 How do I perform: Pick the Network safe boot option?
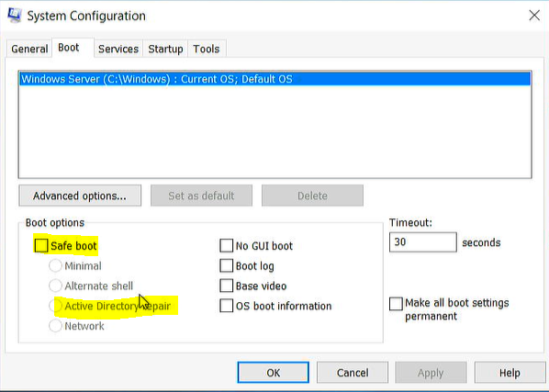[x=55, y=326]
